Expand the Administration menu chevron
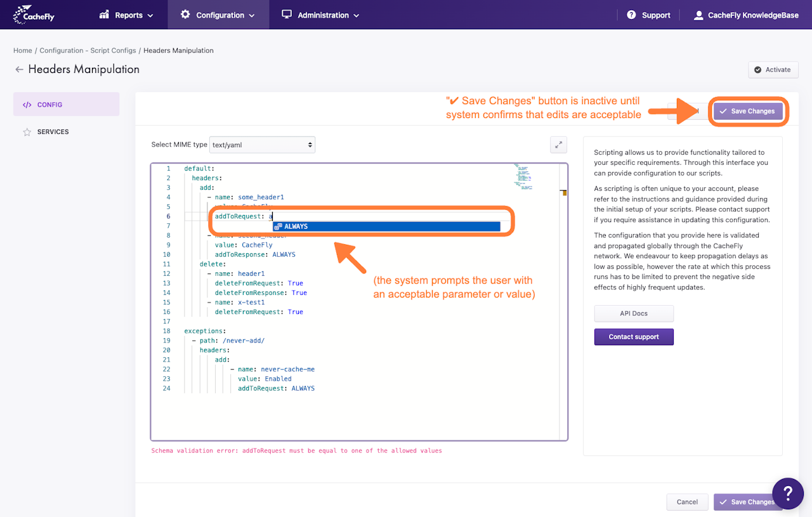Image resolution: width=812 pixels, height=517 pixels. point(357,15)
